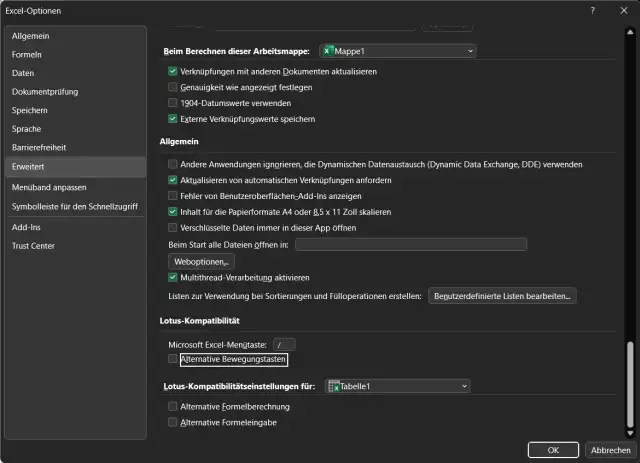
Task: Click the Microsoft Excel-Menütaste input field
Action: [284, 344]
